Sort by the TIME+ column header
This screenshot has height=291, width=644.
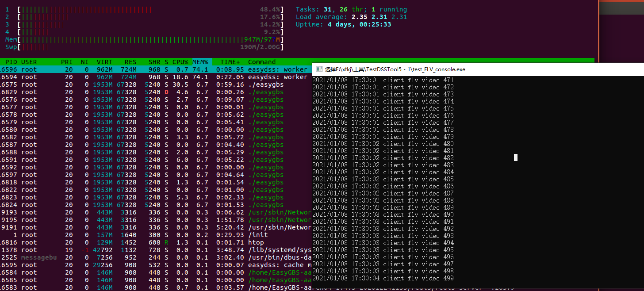point(230,62)
